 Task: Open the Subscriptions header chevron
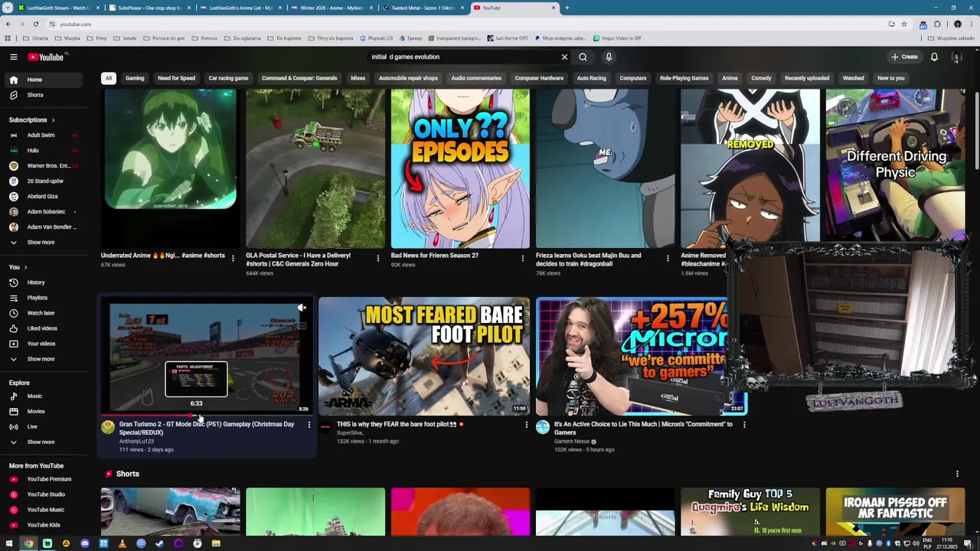click(x=53, y=120)
